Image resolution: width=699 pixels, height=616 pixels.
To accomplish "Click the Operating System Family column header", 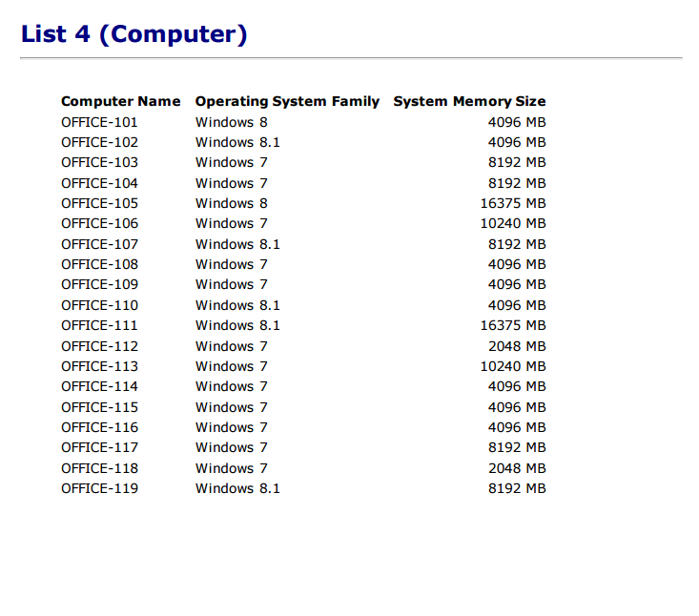I will (x=288, y=101).
